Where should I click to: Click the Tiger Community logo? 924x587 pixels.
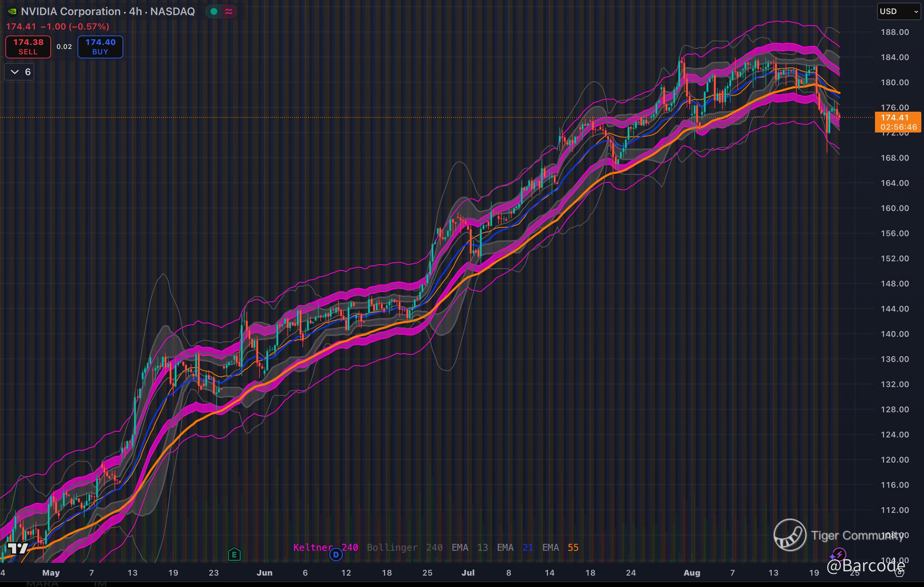[790, 535]
